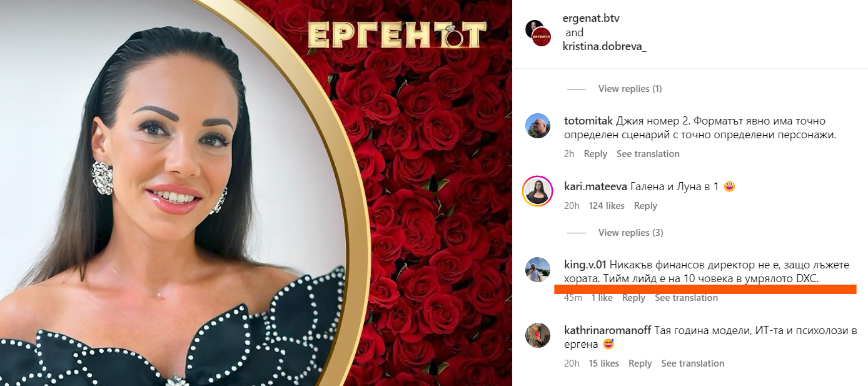Open the ergenat.btv username link

coord(591,18)
